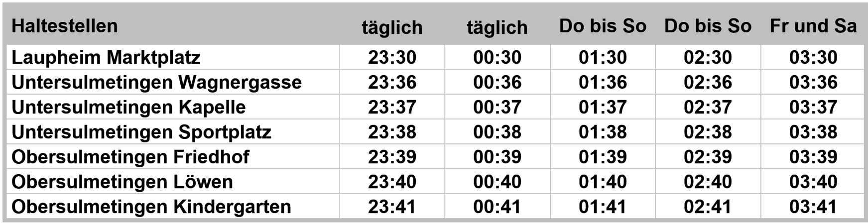
Task: Click the 02:41 time for Kindergarten
Action: [708, 207]
